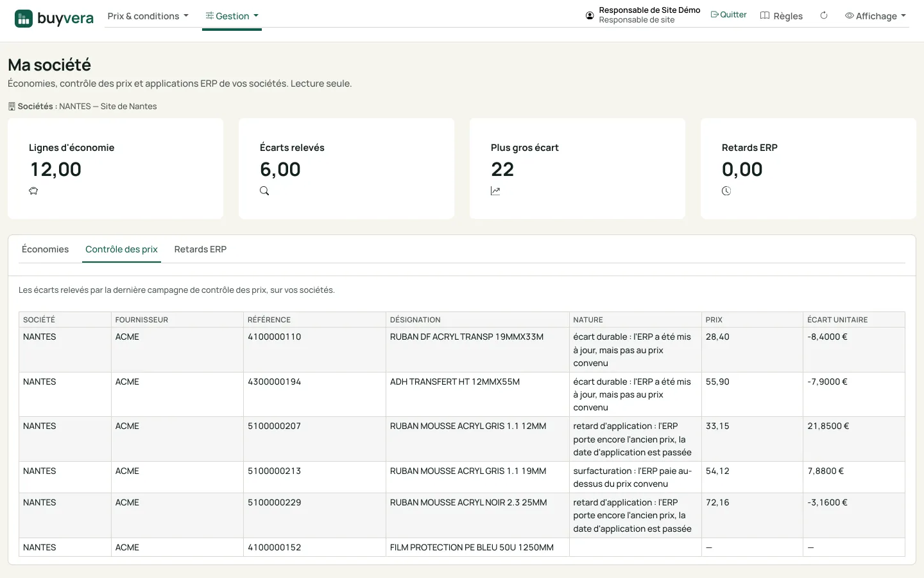Expand the Affichage dropdown
The height and width of the screenshot is (578, 924).
(x=876, y=16)
